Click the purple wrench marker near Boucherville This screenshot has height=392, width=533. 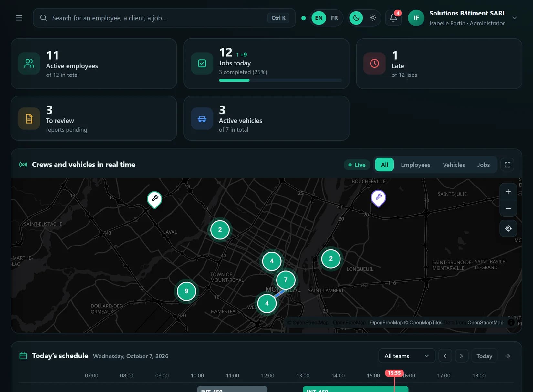pos(378,198)
